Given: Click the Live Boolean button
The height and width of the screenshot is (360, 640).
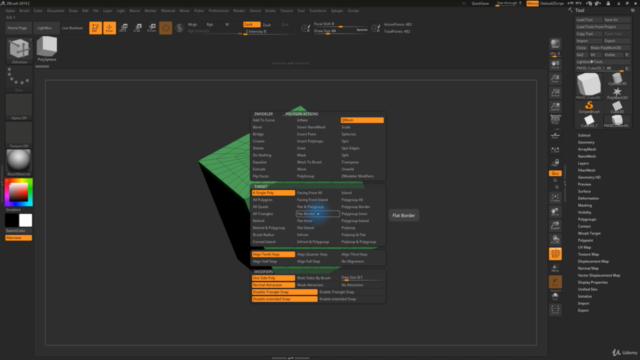Looking at the screenshot, I should pos(72,28).
